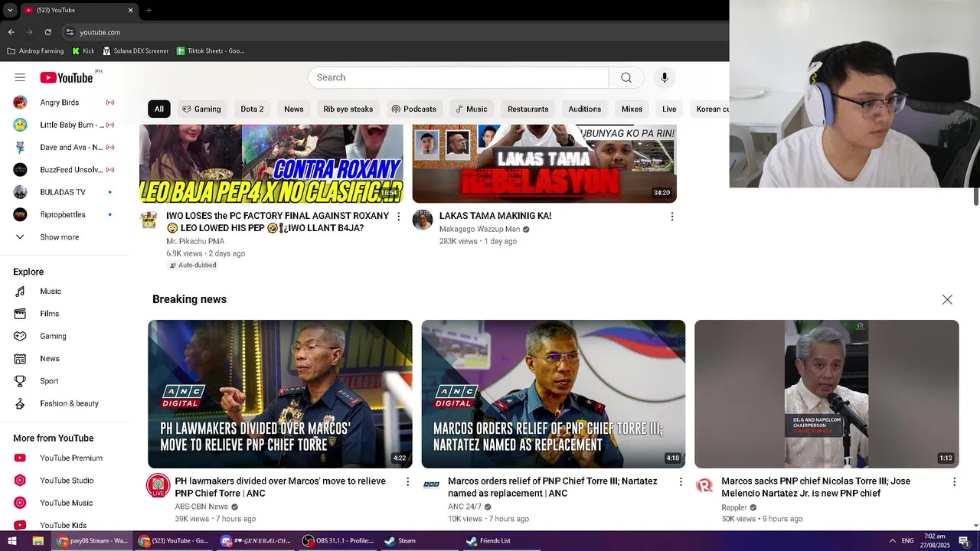
Task: Expand subscriptions with Show more
Action: point(64,237)
